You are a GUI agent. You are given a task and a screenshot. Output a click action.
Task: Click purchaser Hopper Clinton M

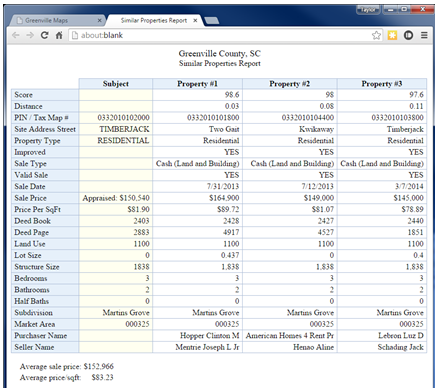pyautogui.click(x=210, y=336)
